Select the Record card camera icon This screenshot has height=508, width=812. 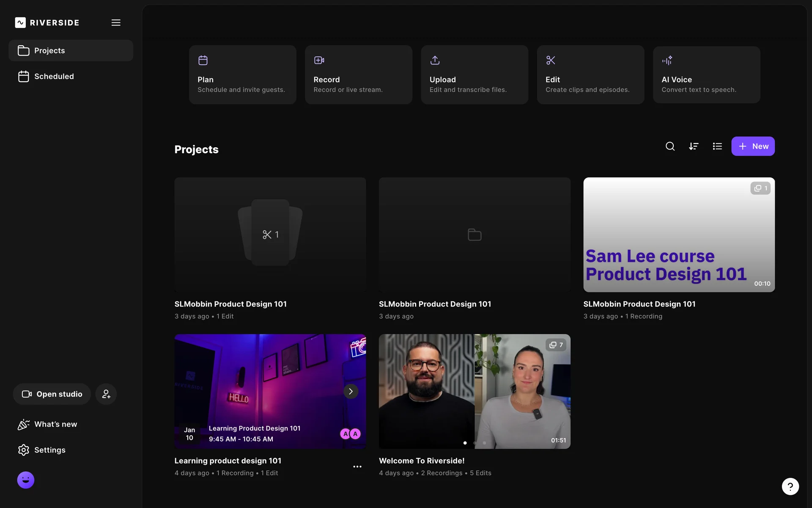pyautogui.click(x=319, y=61)
